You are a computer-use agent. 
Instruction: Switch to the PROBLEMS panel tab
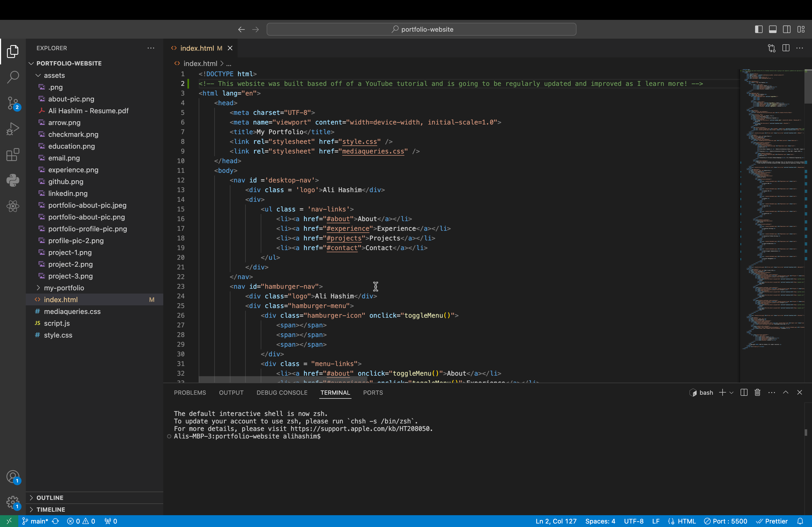point(190,392)
